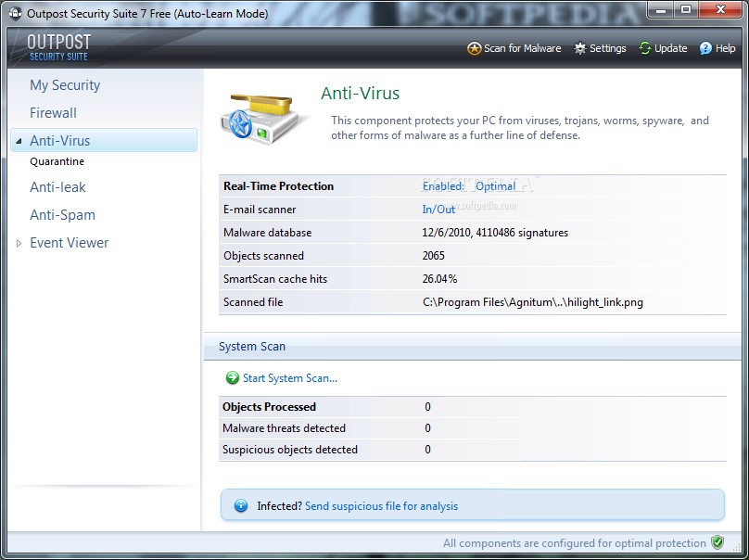Click Start System Scan link

tap(290, 378)
